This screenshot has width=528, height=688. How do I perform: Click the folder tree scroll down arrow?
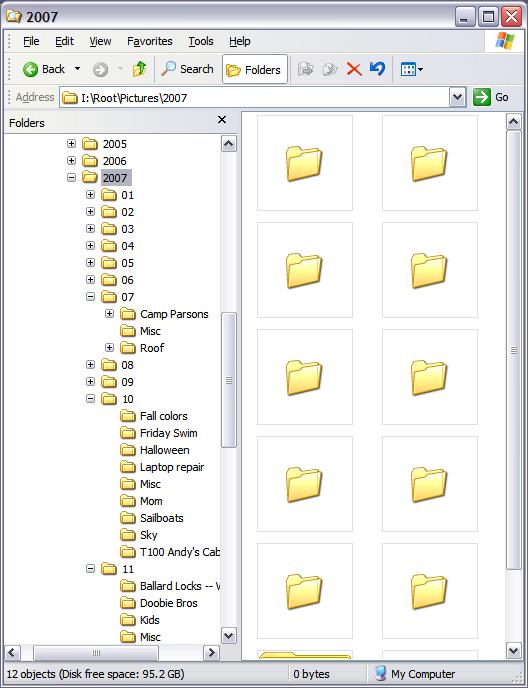point(229,635)
